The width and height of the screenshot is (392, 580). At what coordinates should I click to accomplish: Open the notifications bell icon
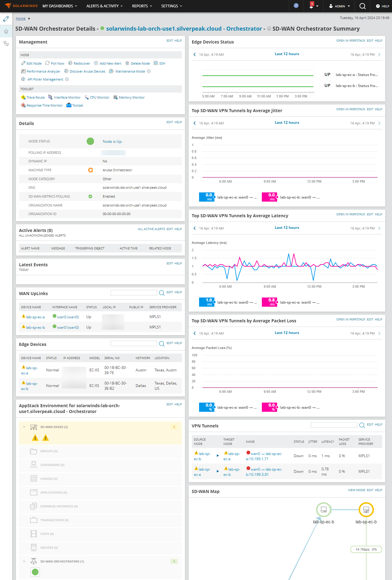(x=311, y=6)
